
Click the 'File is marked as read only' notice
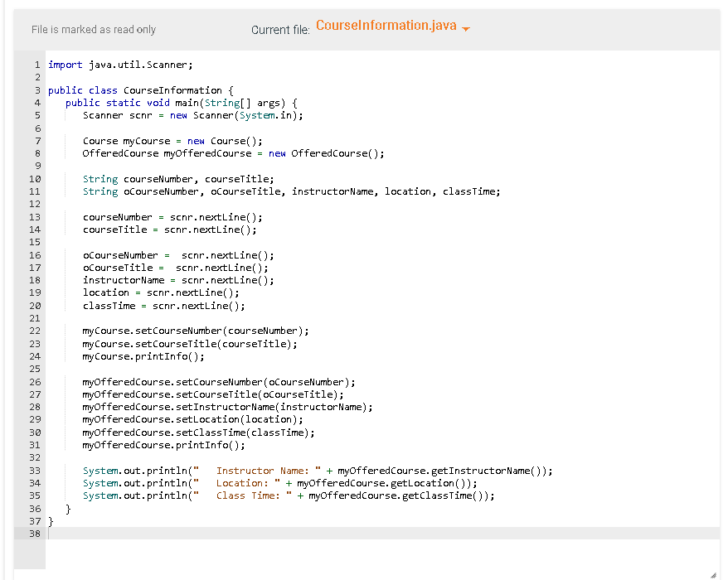click(93, 29)
